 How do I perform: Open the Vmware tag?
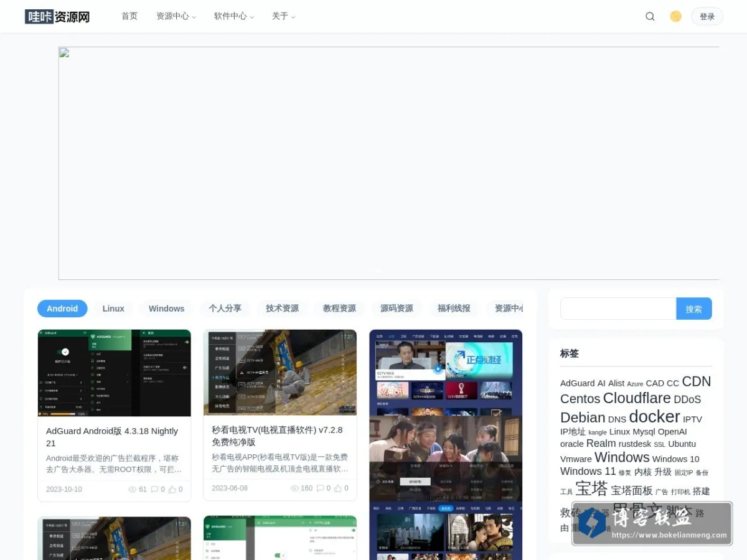(576, 459)
